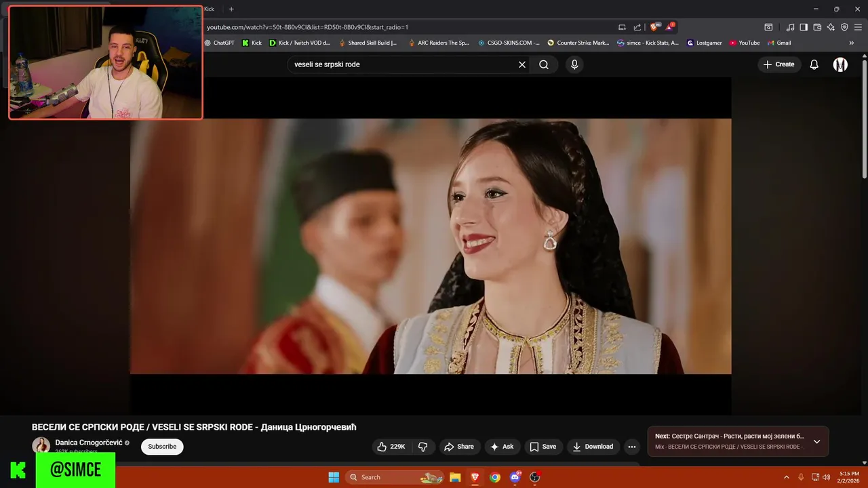Open the clock showing 5:15 PM
Viewport: 868px width, 488px height.
click(x=849, y=477)
